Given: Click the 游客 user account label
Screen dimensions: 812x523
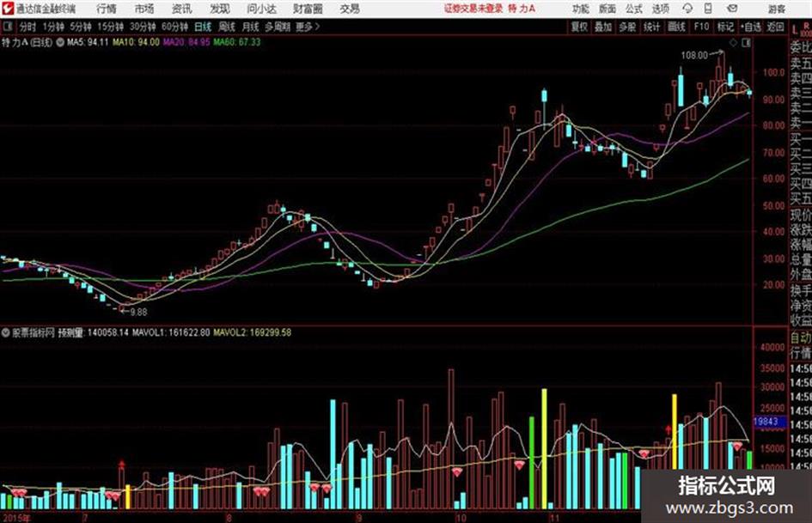Looking at the screenshot, I should (x=777, y=9).
